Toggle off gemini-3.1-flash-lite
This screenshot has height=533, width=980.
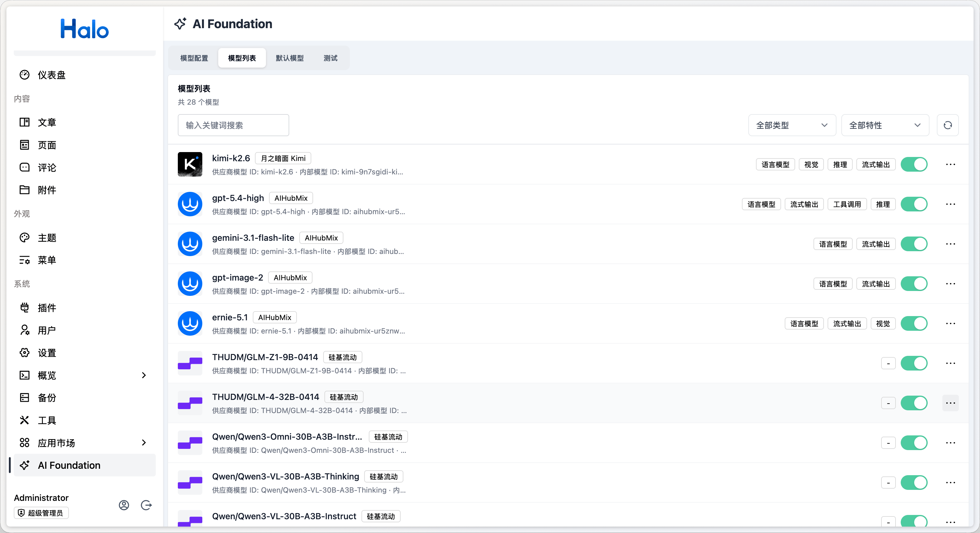pyautogui.click(x=914, y=244)
